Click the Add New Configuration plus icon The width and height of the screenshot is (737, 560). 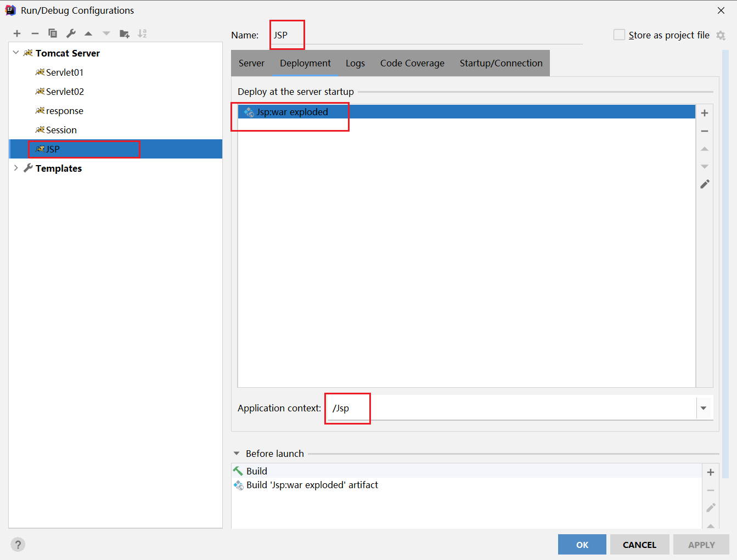17,33
